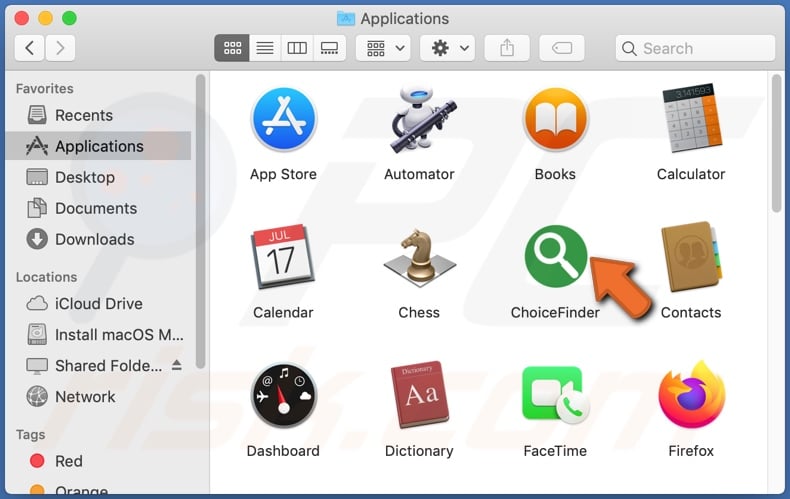Close the Finder window
The image size is (790, 499).
pos(22,19)
